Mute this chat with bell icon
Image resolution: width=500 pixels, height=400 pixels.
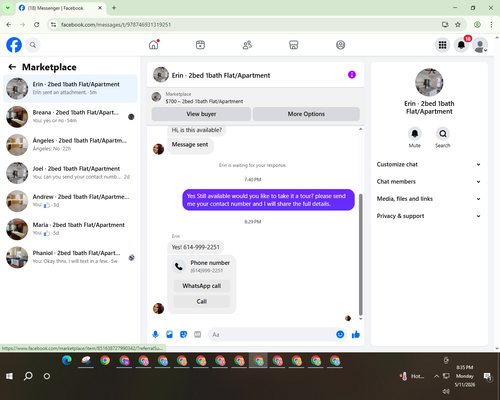point(415,134)
